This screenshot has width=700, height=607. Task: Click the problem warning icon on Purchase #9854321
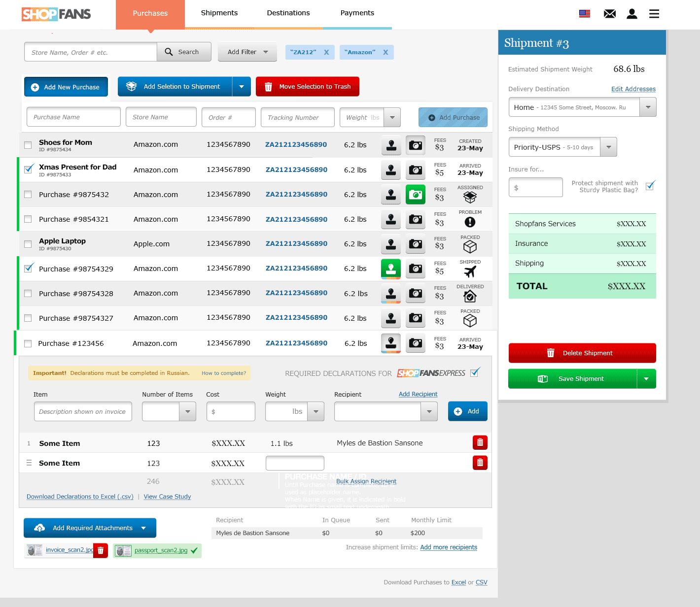469,222
